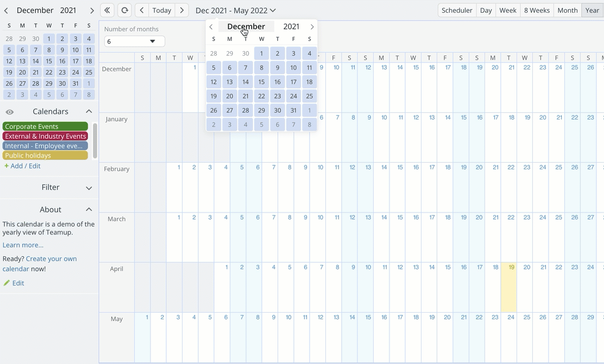Refresh the calendar view
The image size is (604, 364).
tap(125, 10)
